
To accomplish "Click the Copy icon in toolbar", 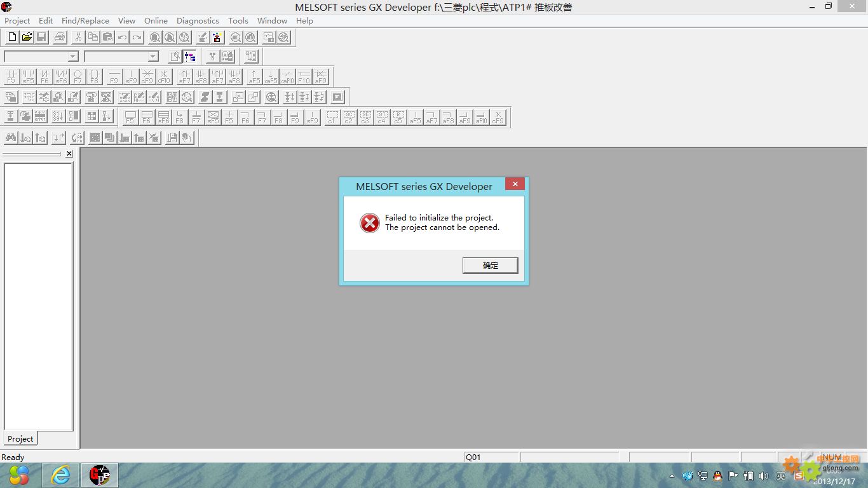I will pos(93,37).
